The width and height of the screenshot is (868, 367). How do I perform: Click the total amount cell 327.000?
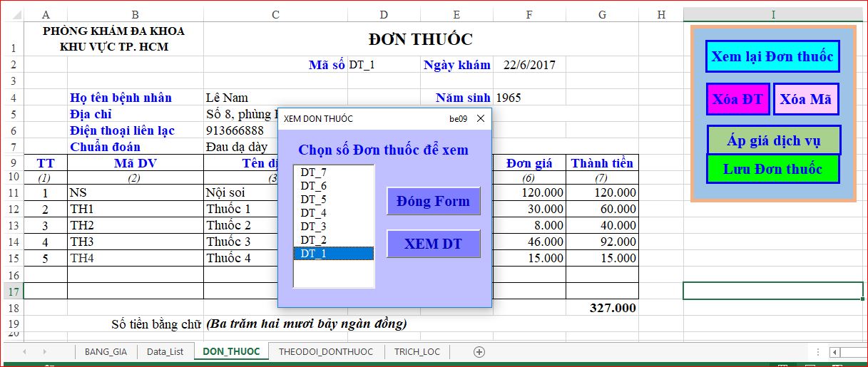pyautogui.click(x=602, y=308)
